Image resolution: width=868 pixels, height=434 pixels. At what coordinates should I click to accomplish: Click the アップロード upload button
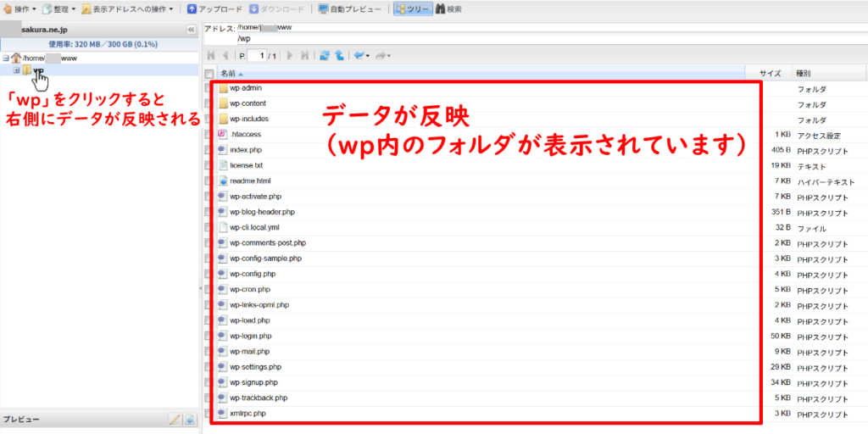click(x=214, y=9)
